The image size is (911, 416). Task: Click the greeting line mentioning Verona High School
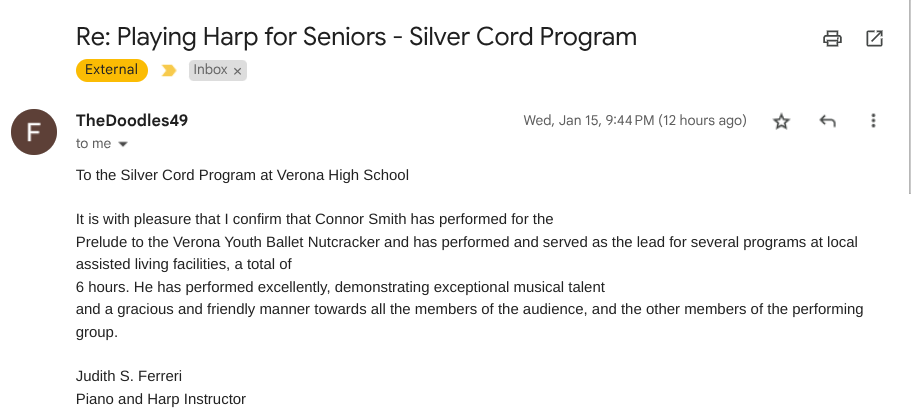[x=242, y=175]
